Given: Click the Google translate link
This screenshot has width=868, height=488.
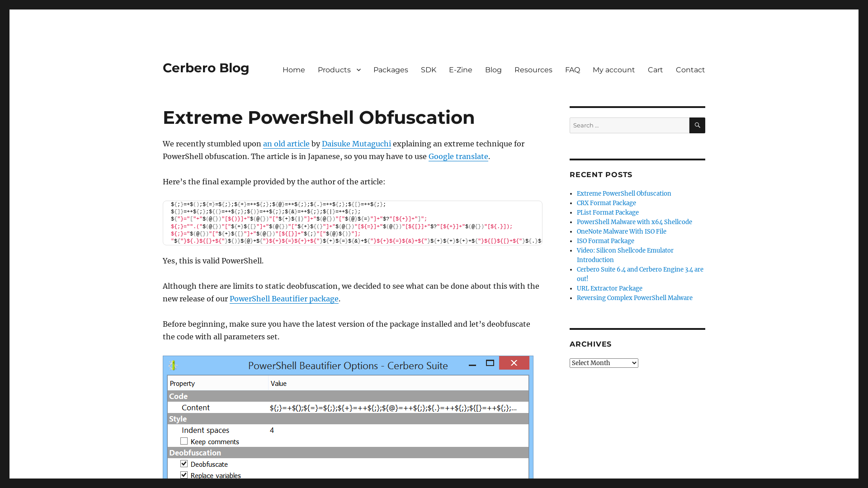Looking at the screenshot, I should [x=458, y=156].
